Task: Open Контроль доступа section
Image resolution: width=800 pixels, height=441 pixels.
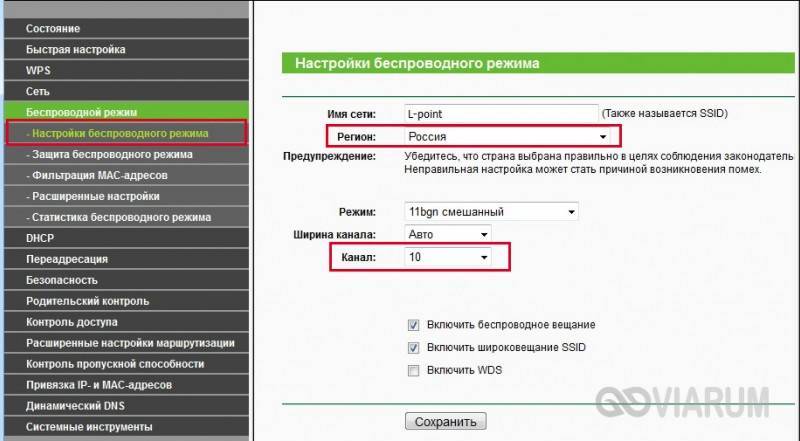Action: pyautogui.click(x=126, y=322)
